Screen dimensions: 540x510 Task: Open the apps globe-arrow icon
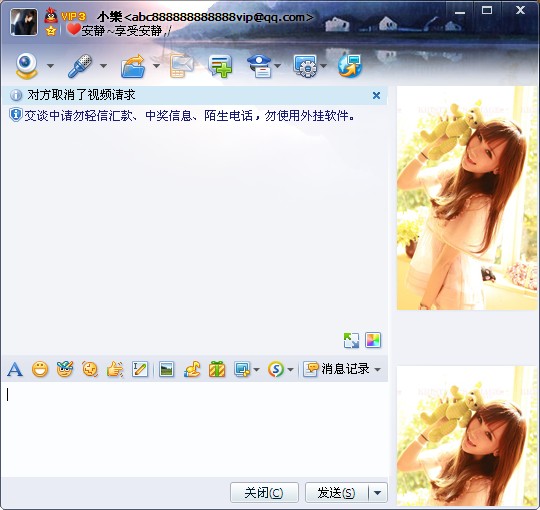(350, 66)
